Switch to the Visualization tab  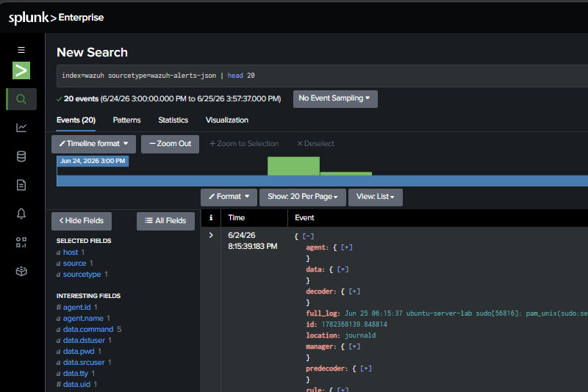[227, 120]
